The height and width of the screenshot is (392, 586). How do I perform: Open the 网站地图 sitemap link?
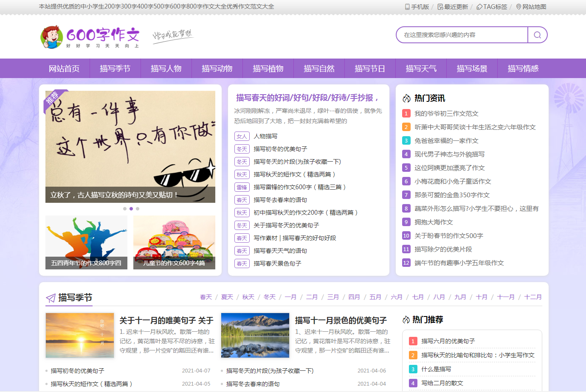pos(531,7)
